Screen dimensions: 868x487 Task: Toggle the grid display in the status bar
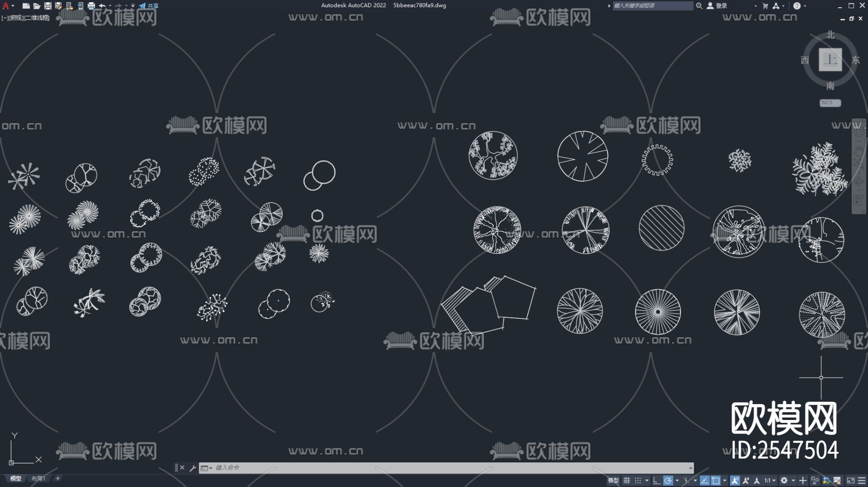(x=626, y=480)
